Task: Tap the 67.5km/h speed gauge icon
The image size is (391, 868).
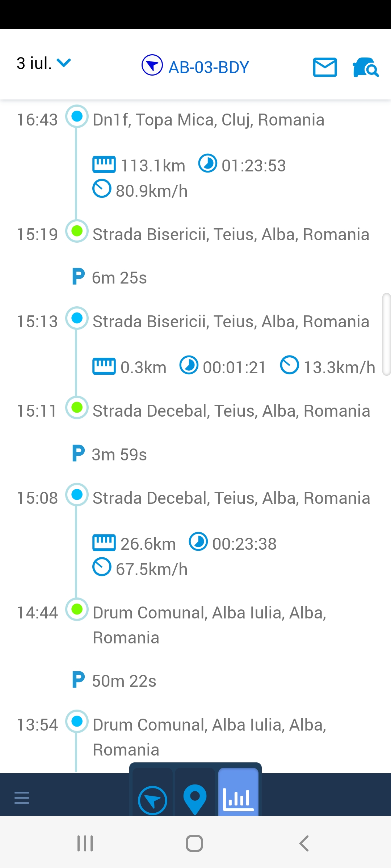Action: click(x=102, y=567)
